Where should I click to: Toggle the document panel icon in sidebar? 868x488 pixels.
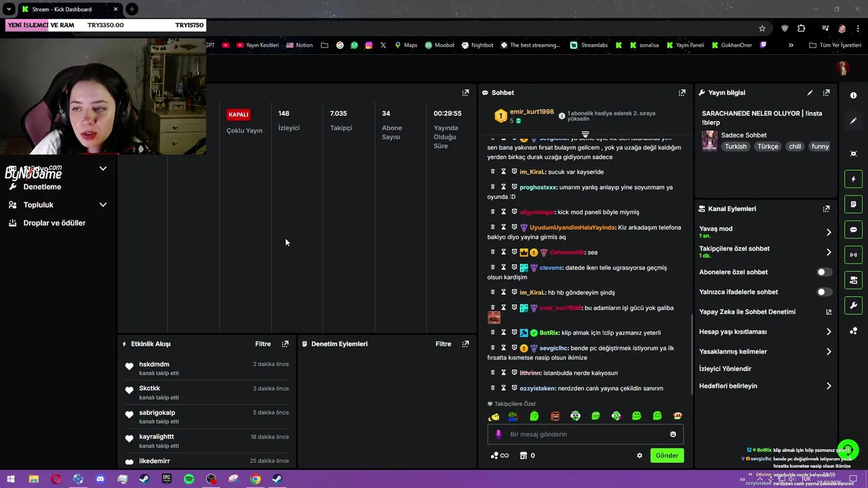pos(853,204)
